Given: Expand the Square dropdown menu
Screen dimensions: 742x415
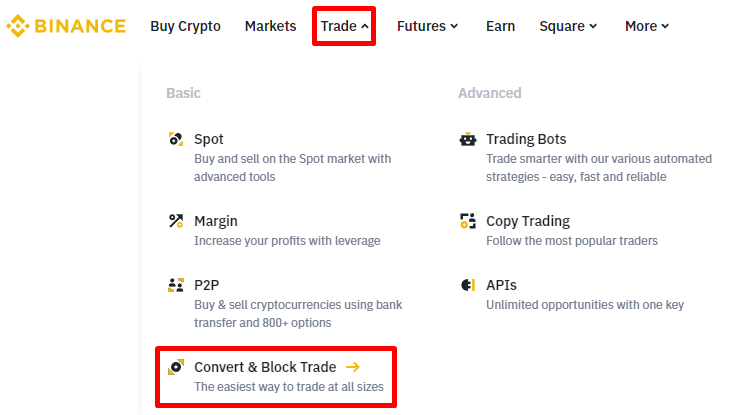Looking at the screenshot, I should point(568,26).
